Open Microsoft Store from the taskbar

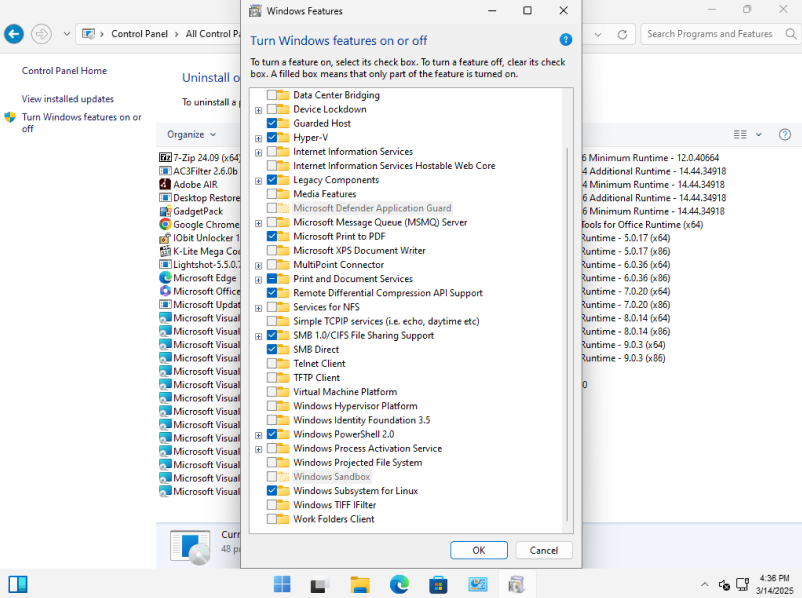(x=438, y=585)
